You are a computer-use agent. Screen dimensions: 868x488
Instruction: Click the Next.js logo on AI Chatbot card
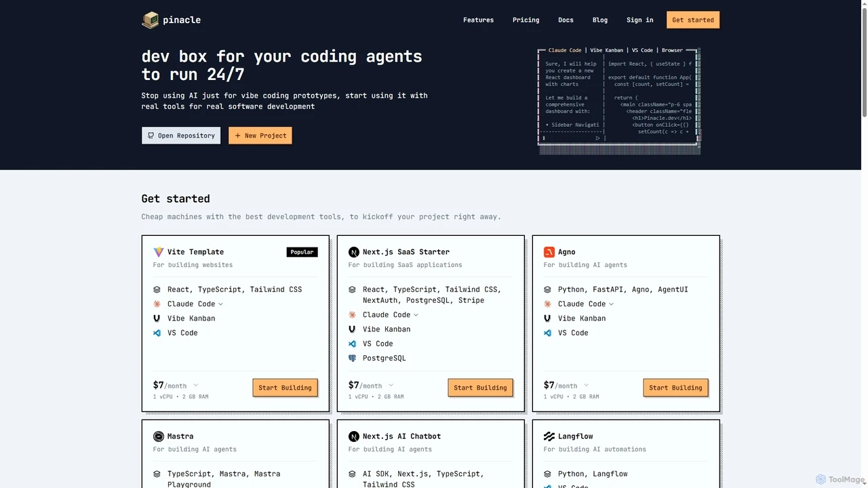(353, 436)
